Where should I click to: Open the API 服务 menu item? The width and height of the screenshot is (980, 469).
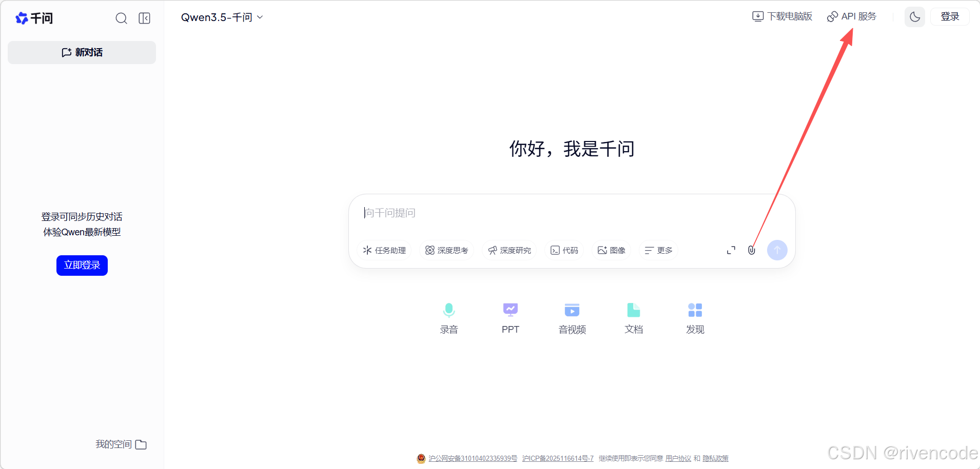click(x=853, y=16)
